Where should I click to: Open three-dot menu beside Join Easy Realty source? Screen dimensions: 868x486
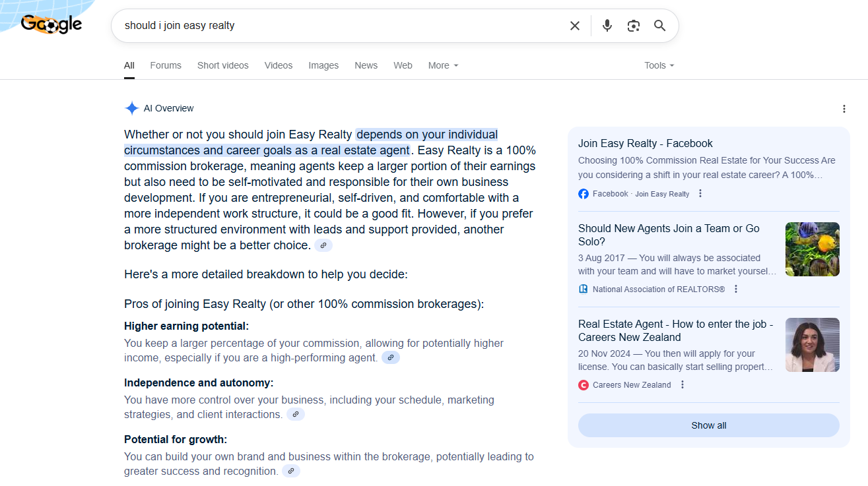click(x=700, y=194)
